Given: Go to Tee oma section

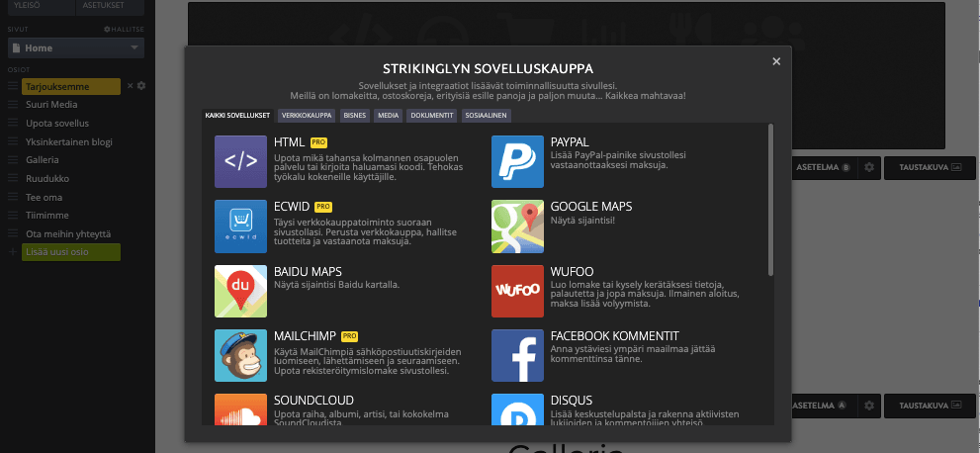Looking at the screenshot, I should tap(44, 197).
